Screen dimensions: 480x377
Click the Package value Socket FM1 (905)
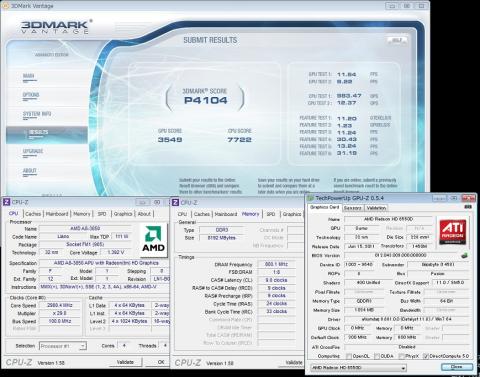[85, 245]
